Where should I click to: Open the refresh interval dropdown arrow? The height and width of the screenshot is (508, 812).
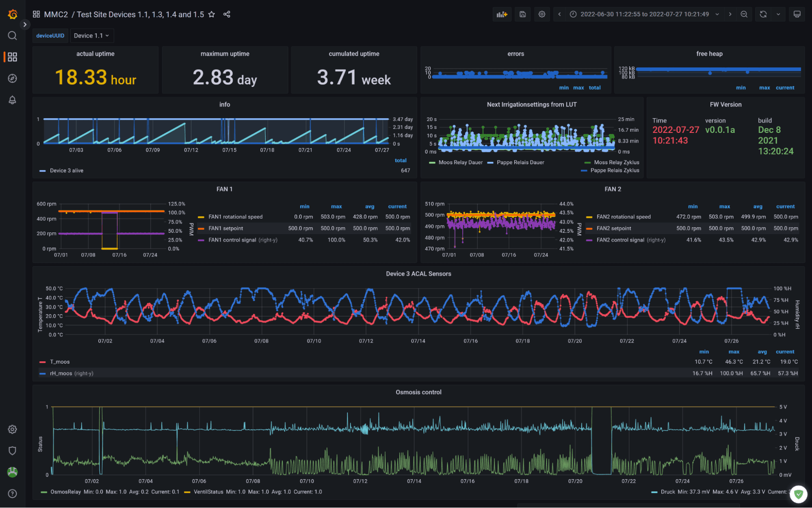pyautogui.click(x=778, y=14)
